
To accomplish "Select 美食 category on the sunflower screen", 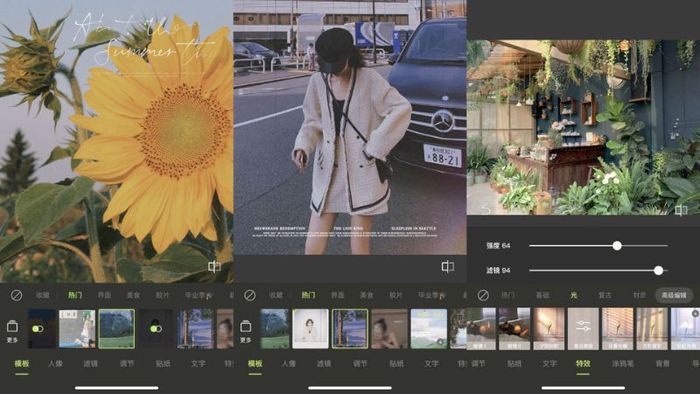I will tap(133, 295).
